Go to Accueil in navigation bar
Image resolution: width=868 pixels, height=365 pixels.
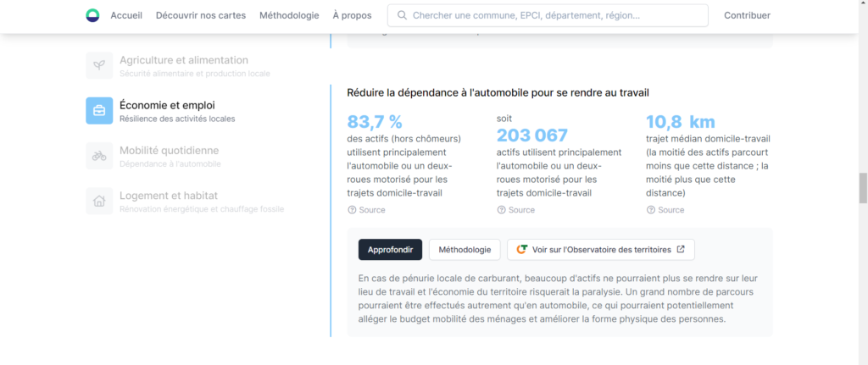(x=126, y=15)
